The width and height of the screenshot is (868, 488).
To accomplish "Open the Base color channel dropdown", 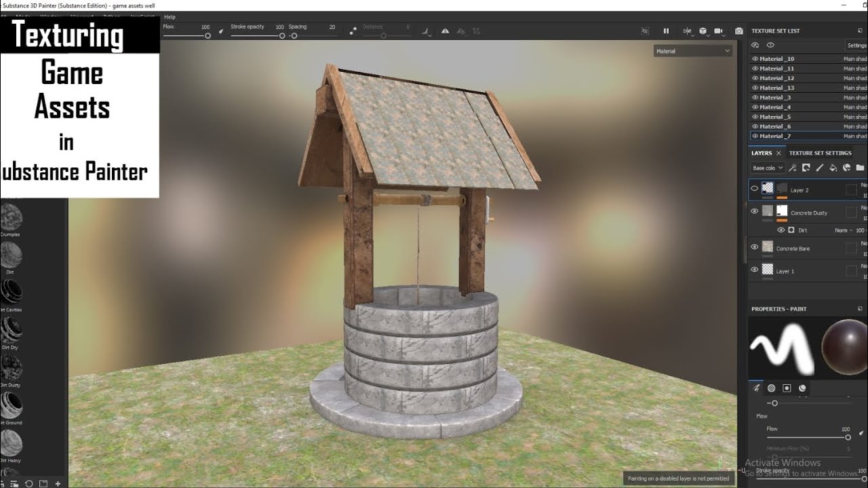I will point(768,167).
